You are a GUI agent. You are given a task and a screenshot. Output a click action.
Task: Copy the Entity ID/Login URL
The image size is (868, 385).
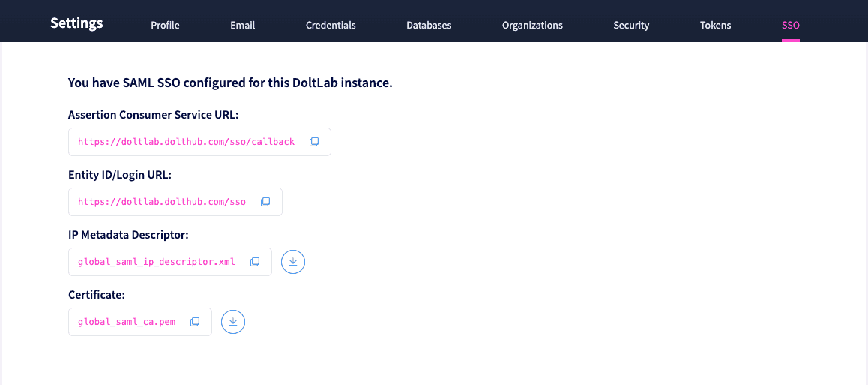(265, 202)
